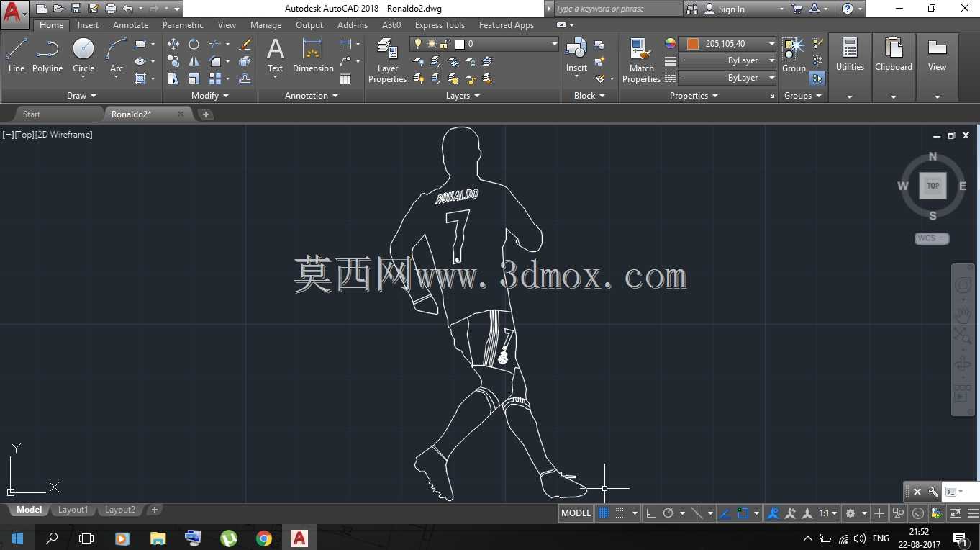This screenshot has height=550, width=980.
Task: Go to the Manage tab
Action: (x=266, y=25)
